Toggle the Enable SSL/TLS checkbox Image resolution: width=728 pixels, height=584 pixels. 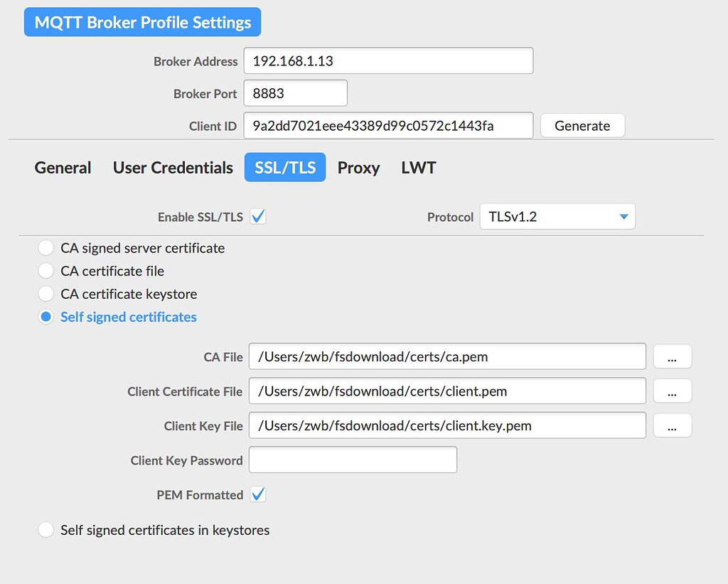tap(259, 217)
